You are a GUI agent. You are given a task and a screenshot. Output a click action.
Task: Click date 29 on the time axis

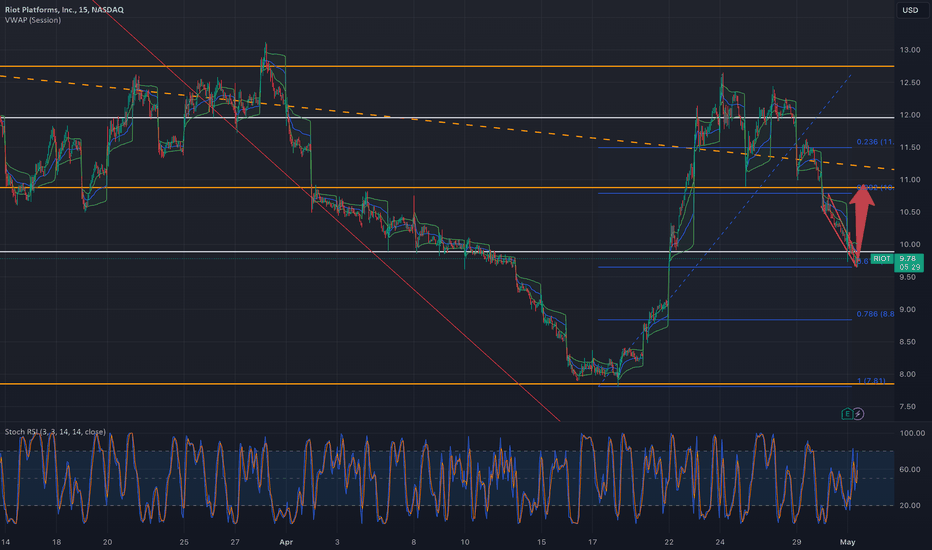point(797,542)
